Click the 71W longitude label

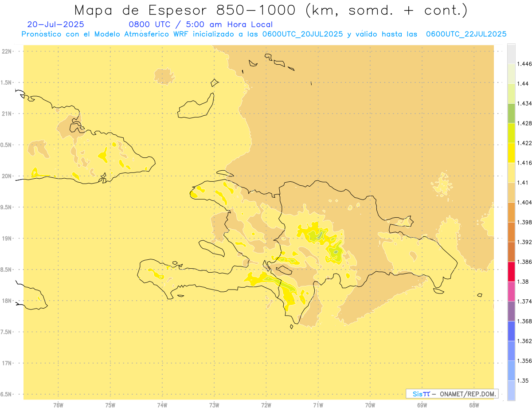point(318,405)
